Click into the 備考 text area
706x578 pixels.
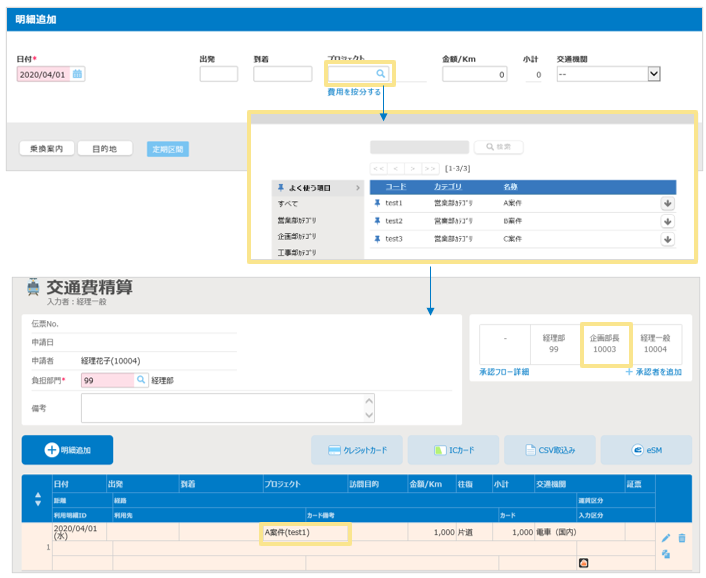click(x=228, y=407)
